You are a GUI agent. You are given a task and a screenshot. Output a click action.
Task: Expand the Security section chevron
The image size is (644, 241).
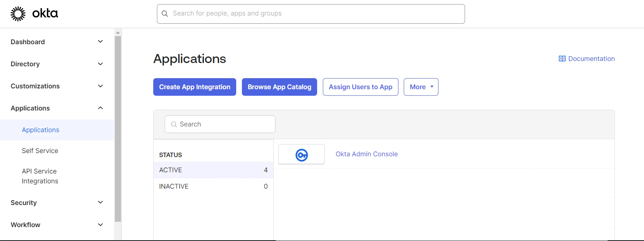click(x=101, y=203)
